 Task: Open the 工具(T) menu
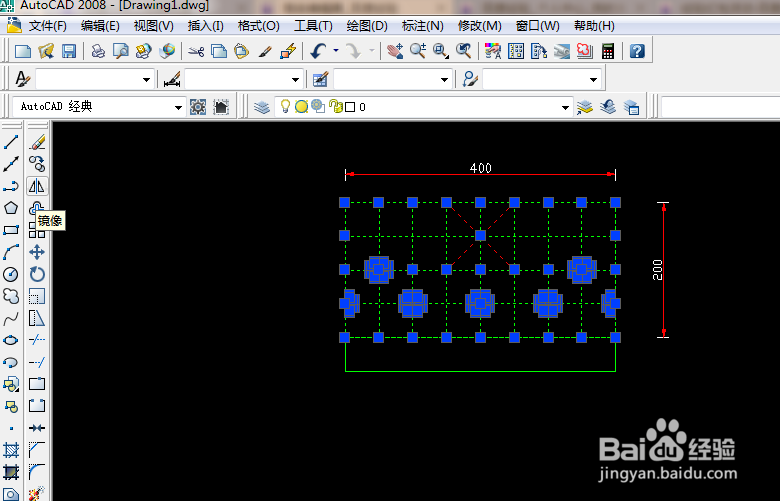313,26
